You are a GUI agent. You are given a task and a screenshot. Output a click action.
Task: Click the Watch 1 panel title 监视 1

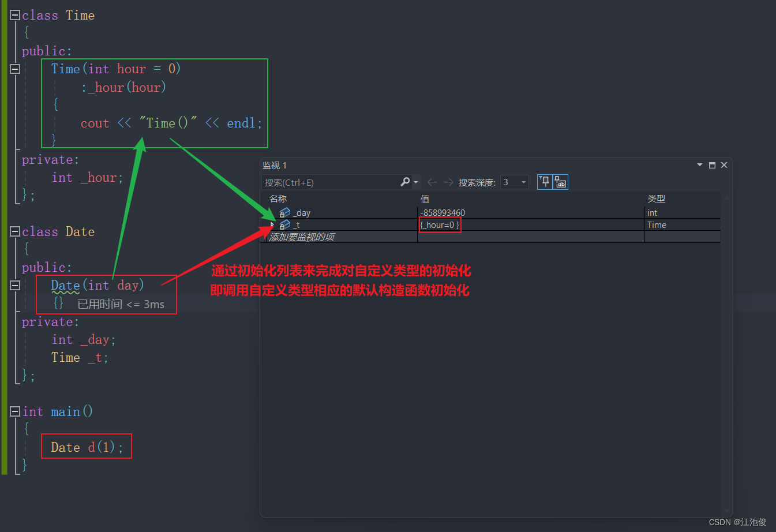(x=275, y=166)
